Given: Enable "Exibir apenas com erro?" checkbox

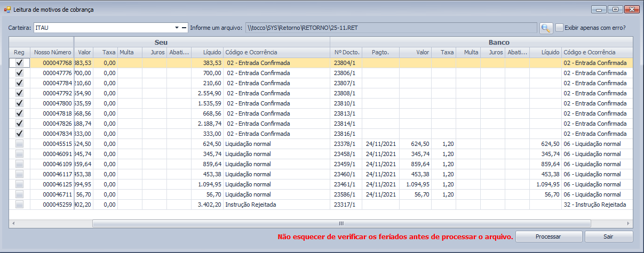Looking at the screenshot, I should coord(560,28).
